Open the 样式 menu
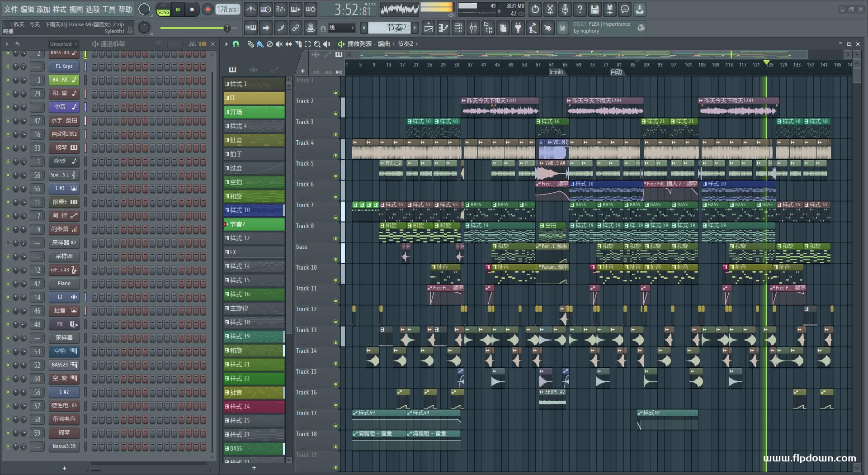Image resolution: width=868 pixels, height=475 pixels. (x=60, y=9)
